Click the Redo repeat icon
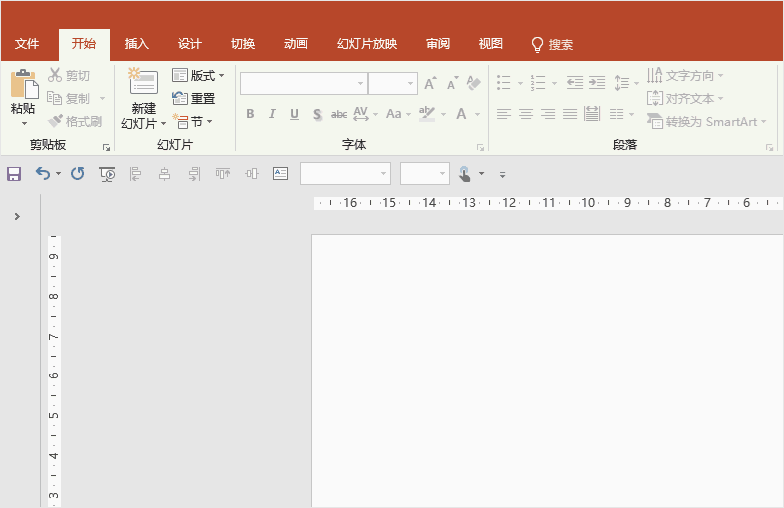 tap(78, 174)
